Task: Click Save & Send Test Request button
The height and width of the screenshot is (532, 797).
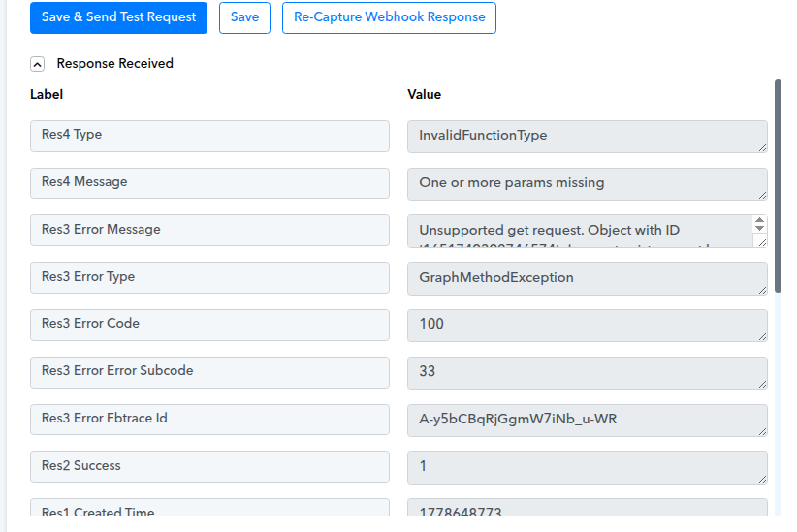Action: coord(118,17)
